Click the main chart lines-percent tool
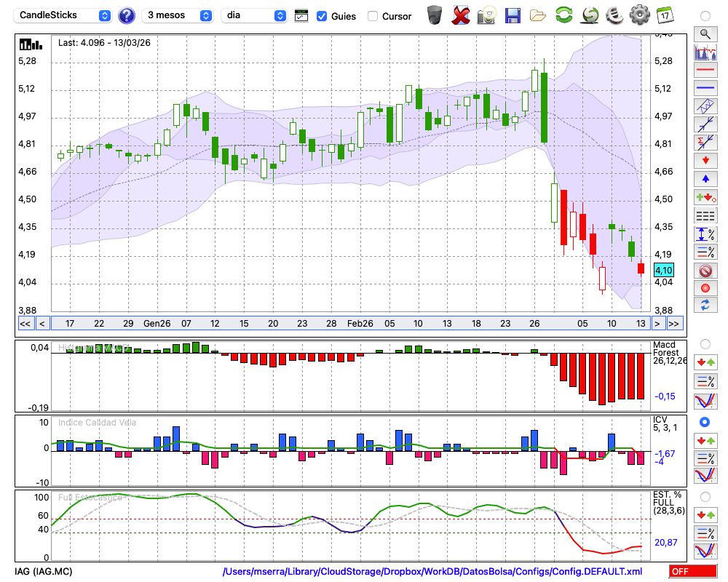 point(705,252)
